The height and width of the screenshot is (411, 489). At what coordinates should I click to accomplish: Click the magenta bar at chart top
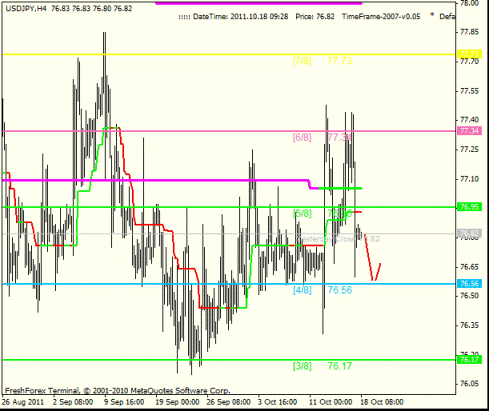[259, 3]
